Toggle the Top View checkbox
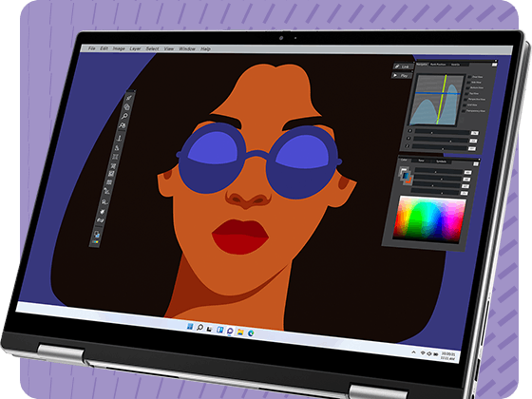 (467, 94)
